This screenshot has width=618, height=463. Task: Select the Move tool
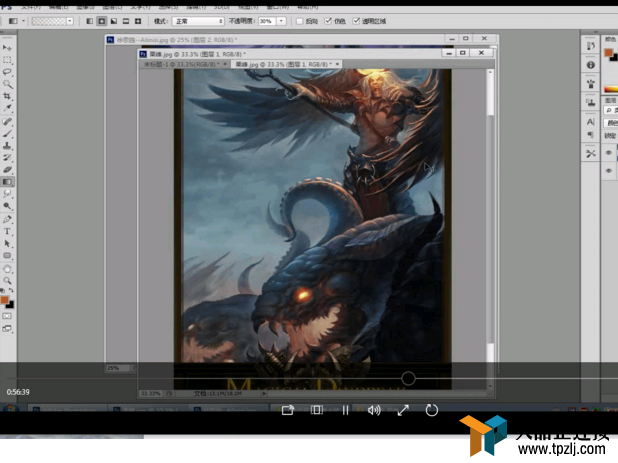(x=7, y=48)
